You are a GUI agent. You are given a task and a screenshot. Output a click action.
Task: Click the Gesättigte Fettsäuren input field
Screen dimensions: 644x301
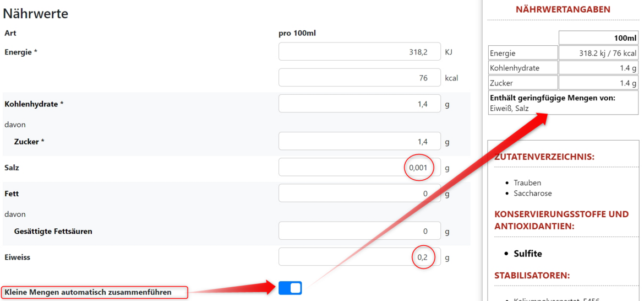click(359, 231)
